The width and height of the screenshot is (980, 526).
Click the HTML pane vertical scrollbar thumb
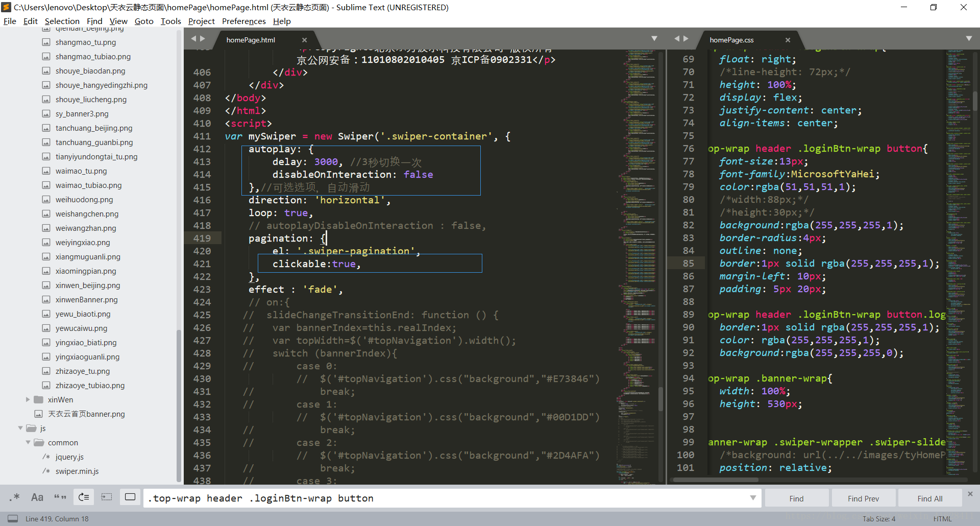(660, 399)
